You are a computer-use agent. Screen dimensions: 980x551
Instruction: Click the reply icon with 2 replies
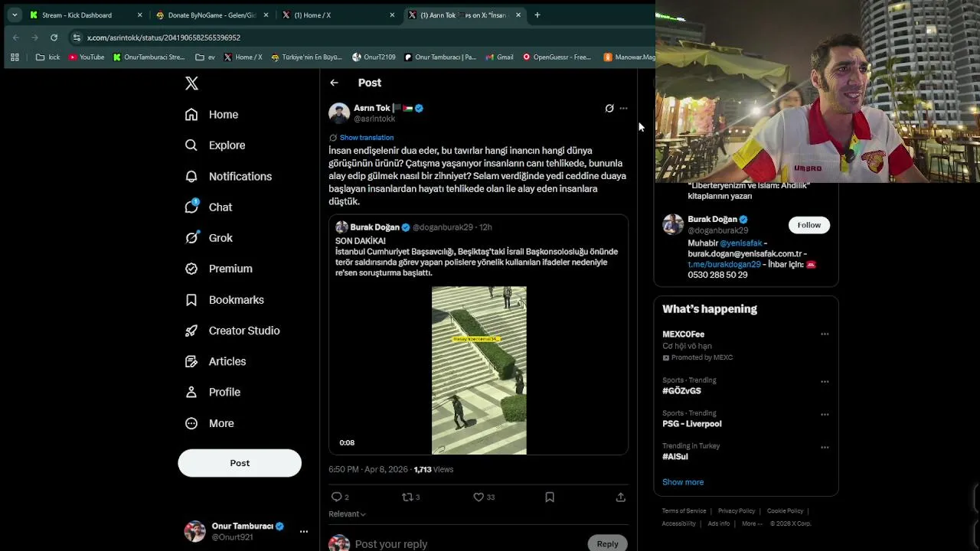click(x=339, y=497)
